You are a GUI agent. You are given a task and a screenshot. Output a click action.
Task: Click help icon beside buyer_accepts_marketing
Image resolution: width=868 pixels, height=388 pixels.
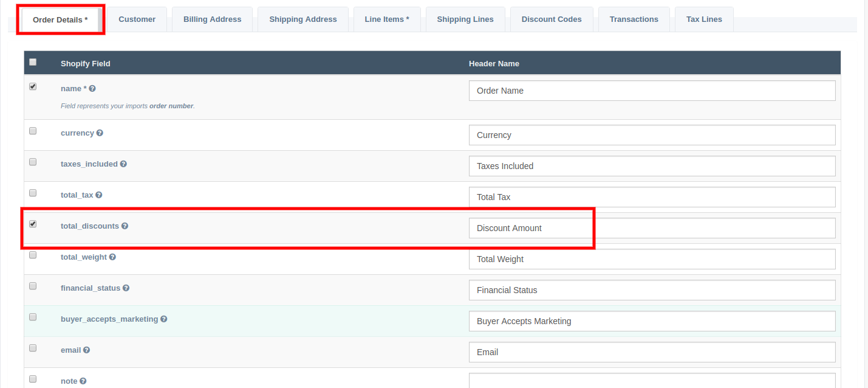coord(164,319)
